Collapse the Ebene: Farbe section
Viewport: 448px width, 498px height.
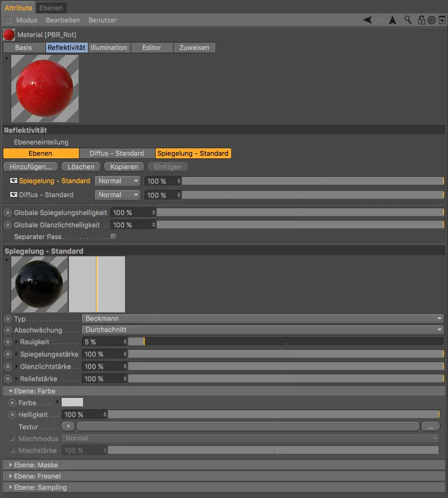(x=11, y=391)
